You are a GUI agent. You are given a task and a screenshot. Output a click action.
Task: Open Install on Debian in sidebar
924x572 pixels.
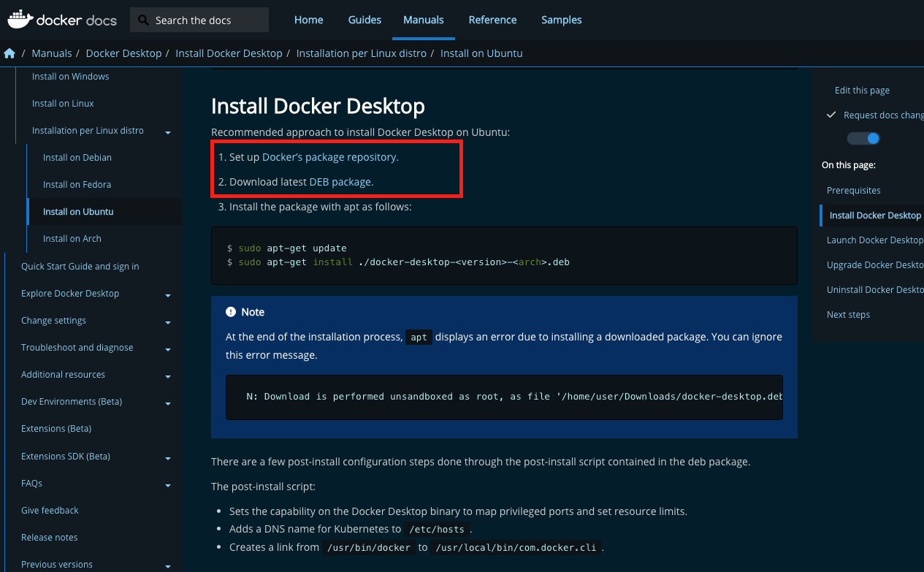tap(77, 158)
